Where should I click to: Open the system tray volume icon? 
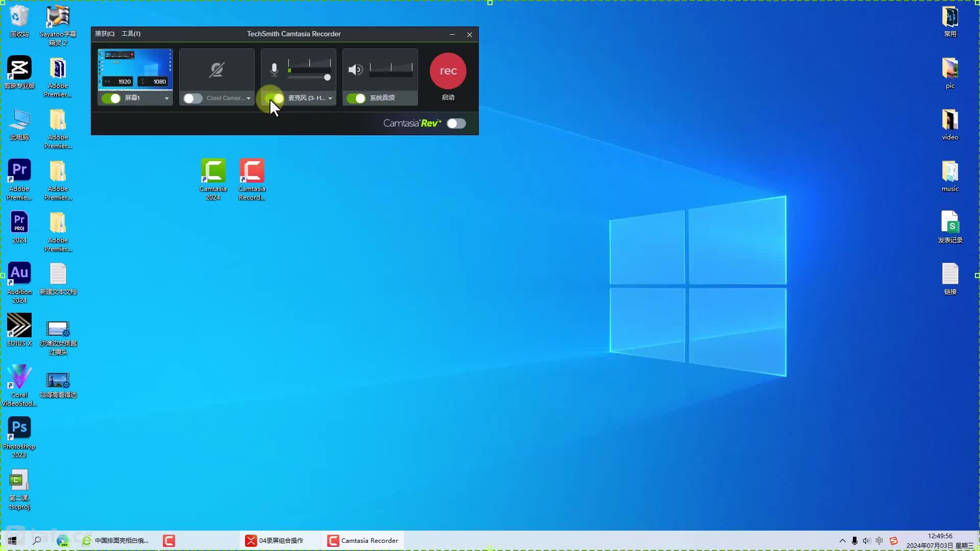867,540
